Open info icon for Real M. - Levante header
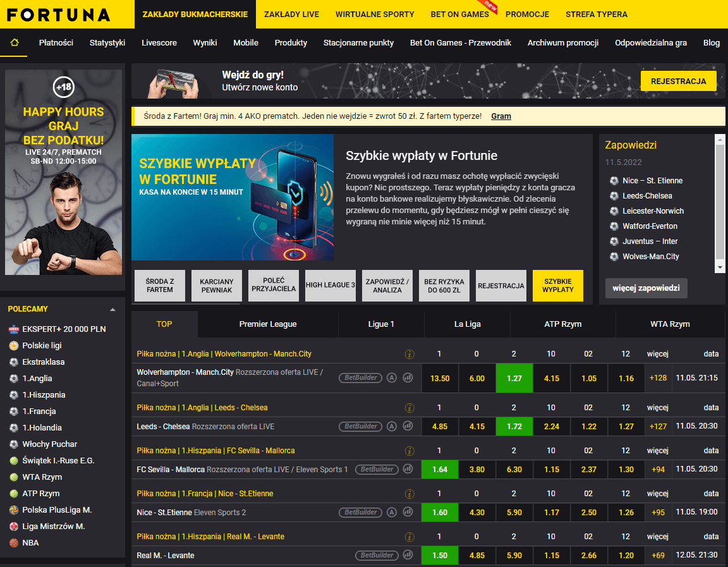Image resolution: width=728 pixels, height=567 pixels. (x=409, y=537)
